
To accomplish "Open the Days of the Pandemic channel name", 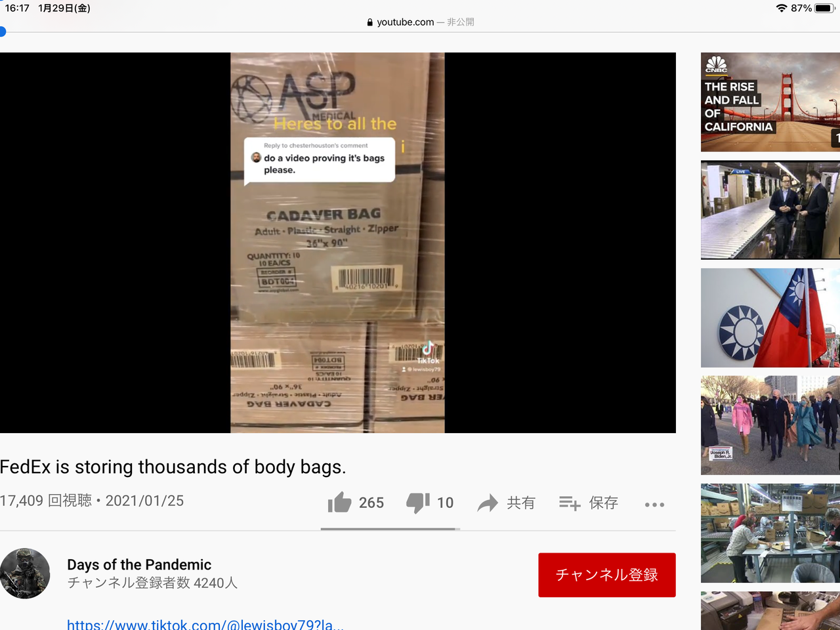I will click(x=139, y=565).
